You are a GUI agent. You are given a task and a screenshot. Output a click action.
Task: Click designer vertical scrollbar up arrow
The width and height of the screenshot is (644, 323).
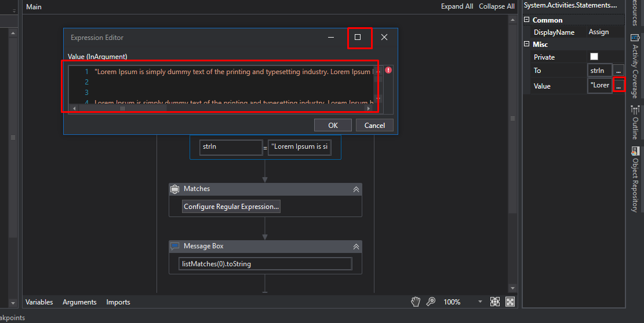pyautogui.click(x=512, y=19)
